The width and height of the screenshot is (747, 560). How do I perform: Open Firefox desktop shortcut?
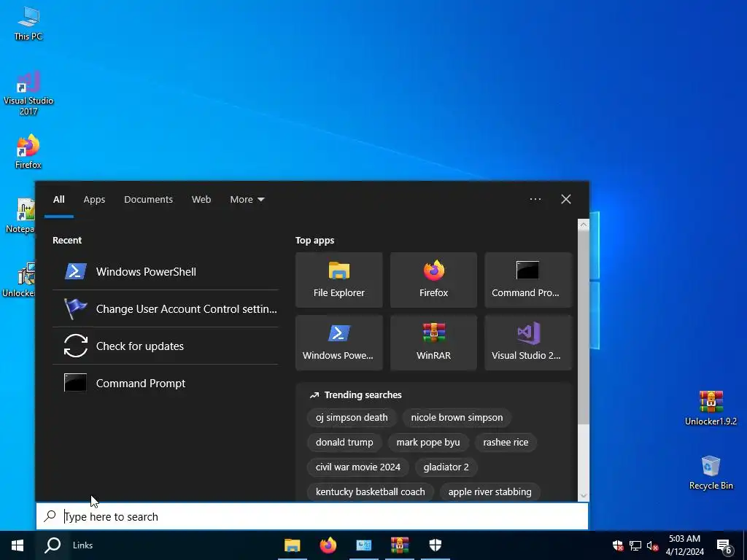28,152
